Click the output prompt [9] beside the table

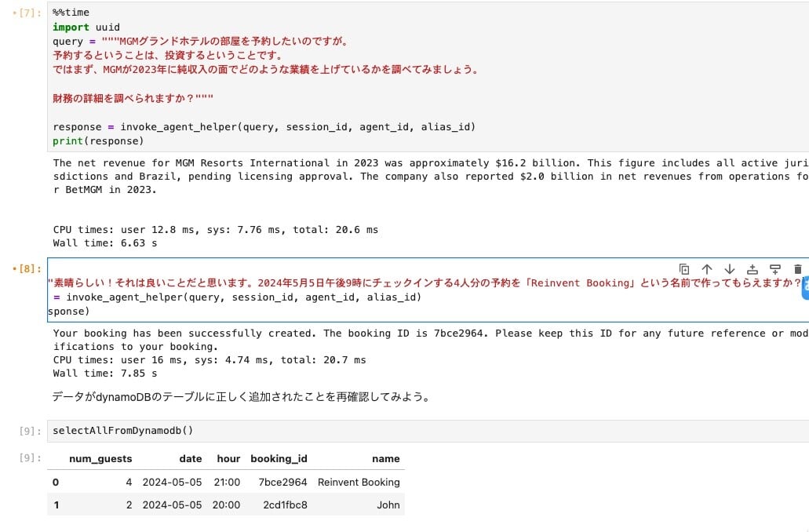[x=30, y=457]
